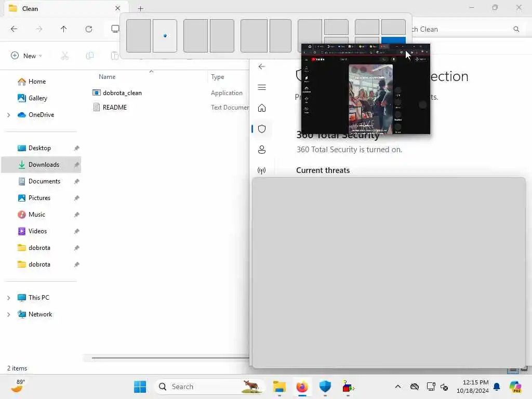Open Copilot from the taskbar

(515, 387)
